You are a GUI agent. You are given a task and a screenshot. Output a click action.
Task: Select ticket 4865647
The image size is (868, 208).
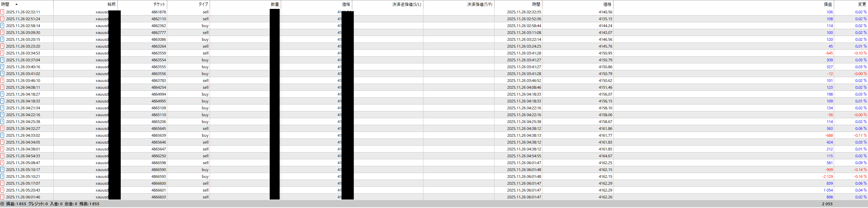tap(159, 149)
